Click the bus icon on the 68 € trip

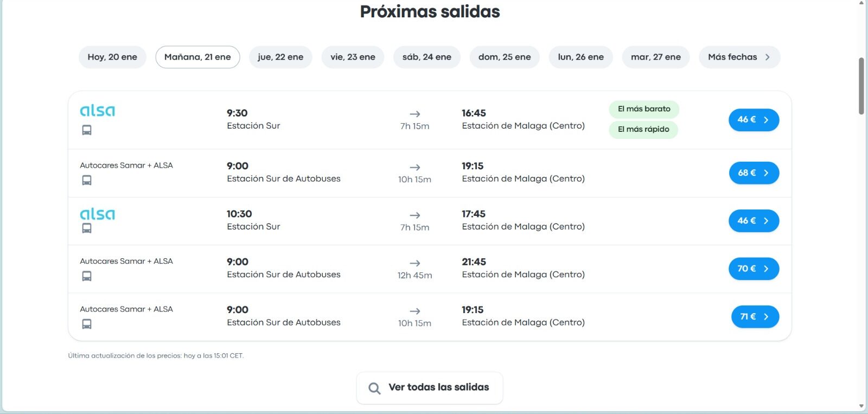tap(87, 180)
